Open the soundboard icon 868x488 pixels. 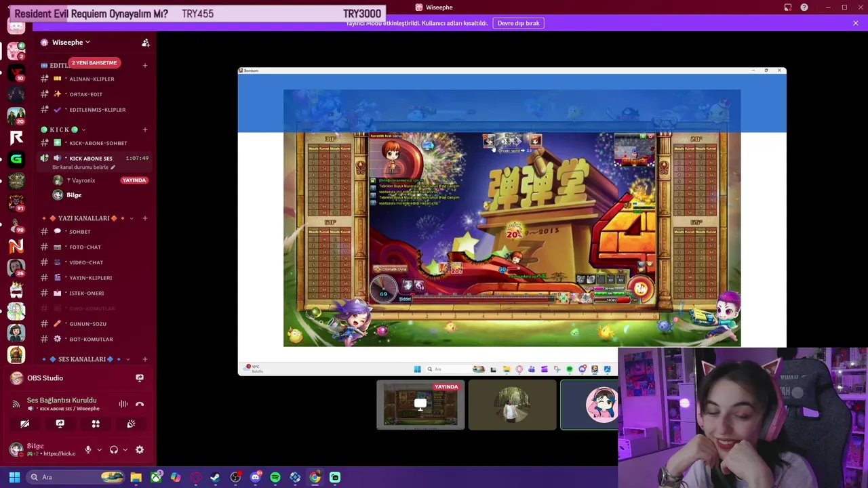click(131, 424)
